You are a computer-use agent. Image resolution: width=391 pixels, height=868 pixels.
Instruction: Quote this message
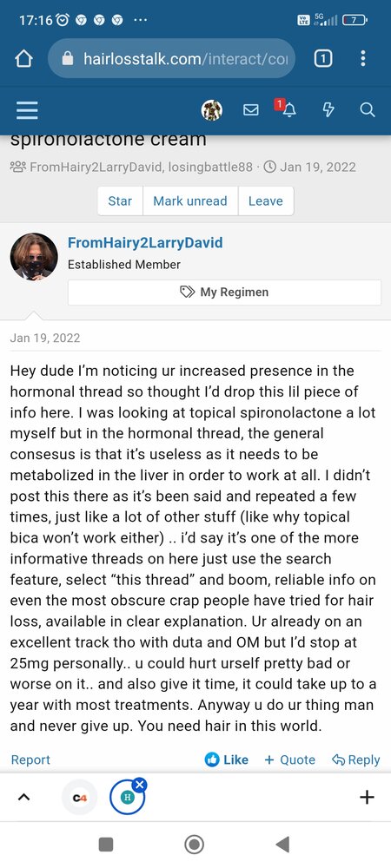click(x=289, y=760)
